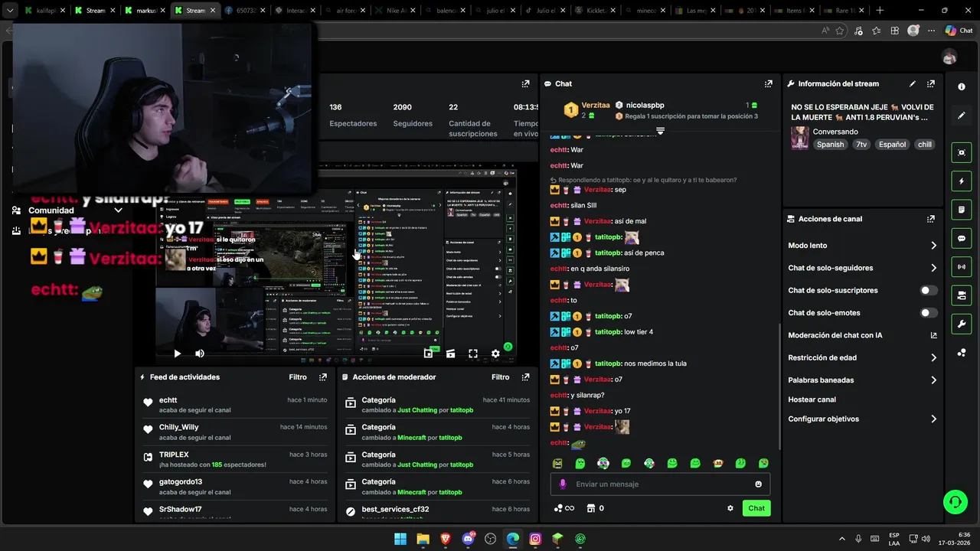Filter the Acciones de moderador list
The image size is (980, 551).
pos(500,377)
